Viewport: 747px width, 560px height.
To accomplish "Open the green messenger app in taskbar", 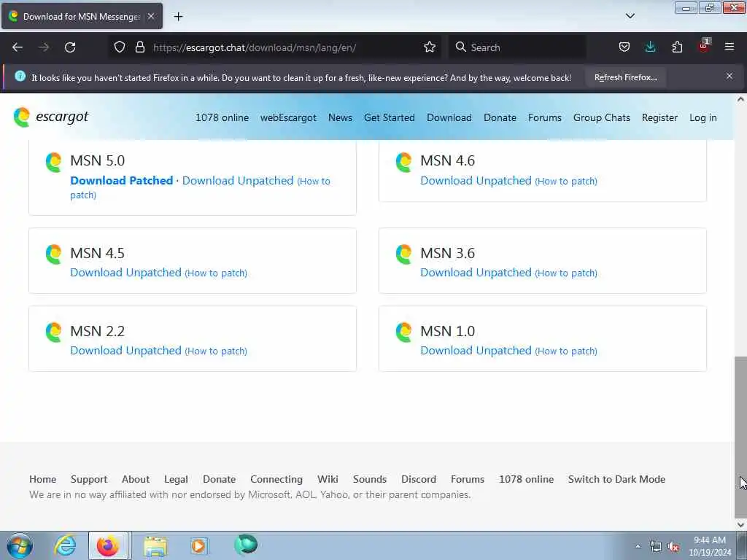I will point(246,544).
